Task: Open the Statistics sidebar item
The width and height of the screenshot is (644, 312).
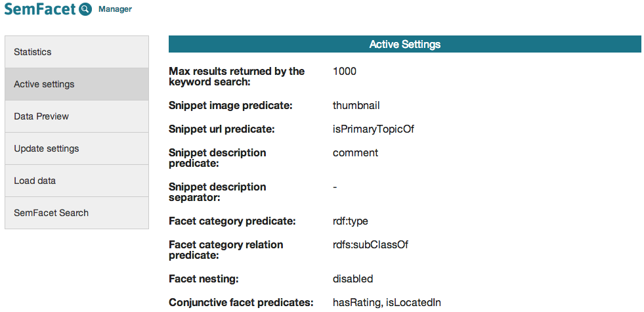Action: [77, 52]
